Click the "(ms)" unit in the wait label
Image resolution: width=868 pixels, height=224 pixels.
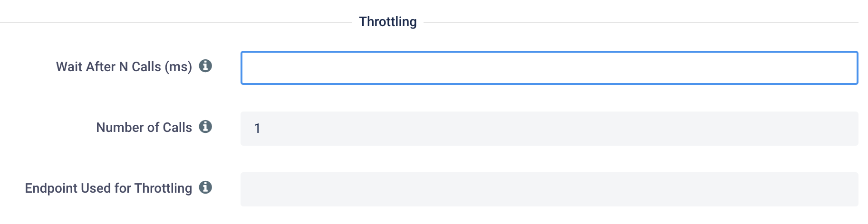[x=178, y=67]
